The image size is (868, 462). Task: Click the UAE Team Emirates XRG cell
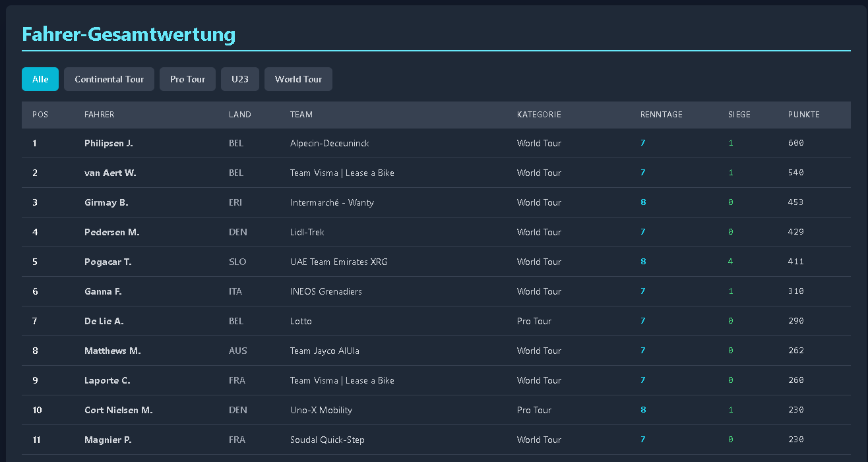click(338, 262)
